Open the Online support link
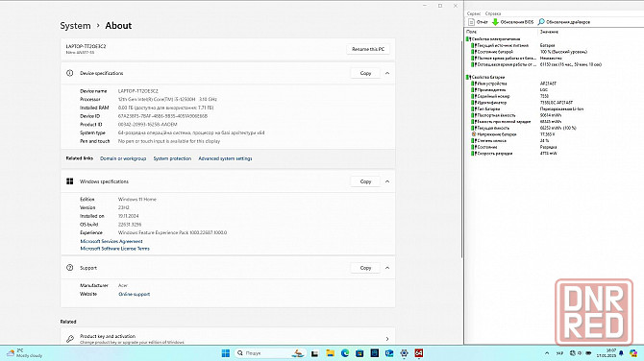Viewport: 644px width, 361px height. pyautogui.click(x=134, y=294)
